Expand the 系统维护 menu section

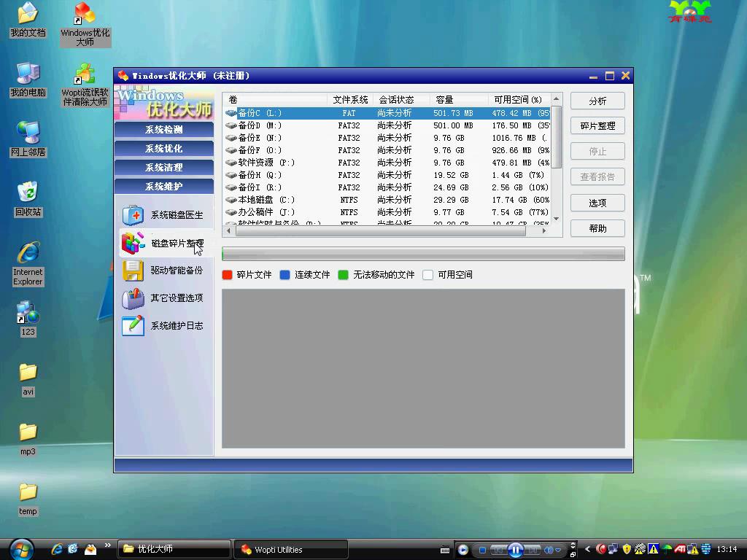point(164,186)
